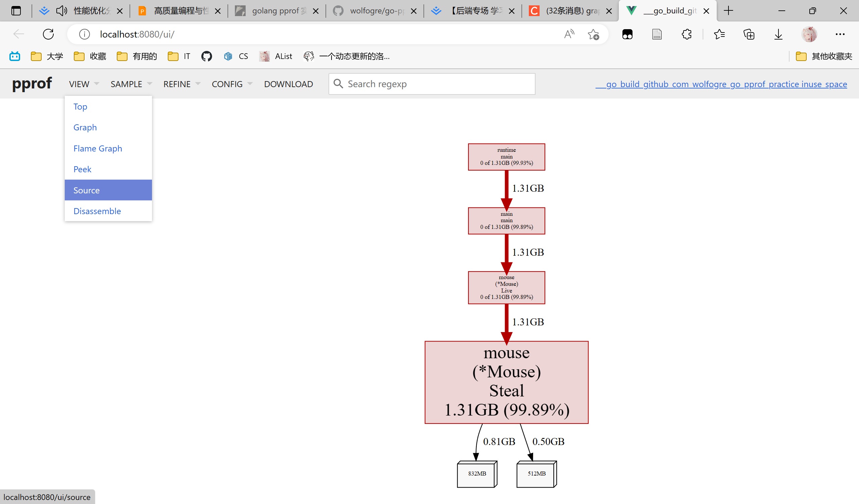859x504 pixels.
Task: Select Source from VIEW menu
Action: click(87, 190)
